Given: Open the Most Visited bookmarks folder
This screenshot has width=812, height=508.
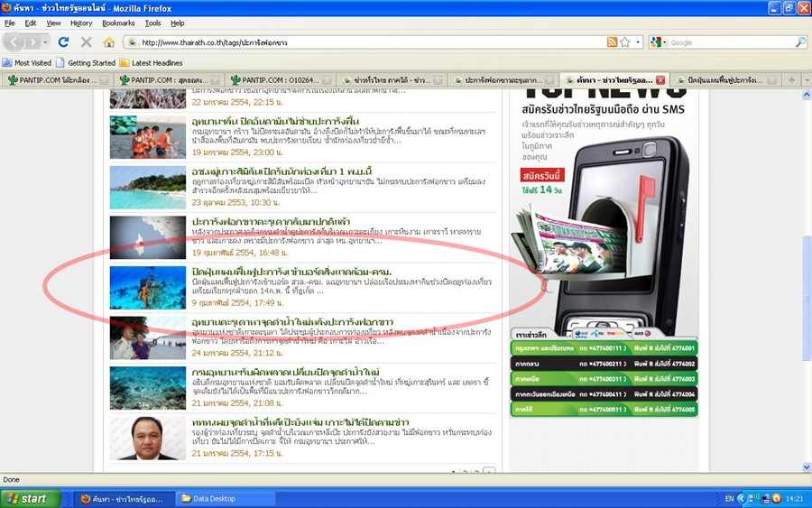Looking at the screenshot, I should pyautogui.click(x=27, y=62).
